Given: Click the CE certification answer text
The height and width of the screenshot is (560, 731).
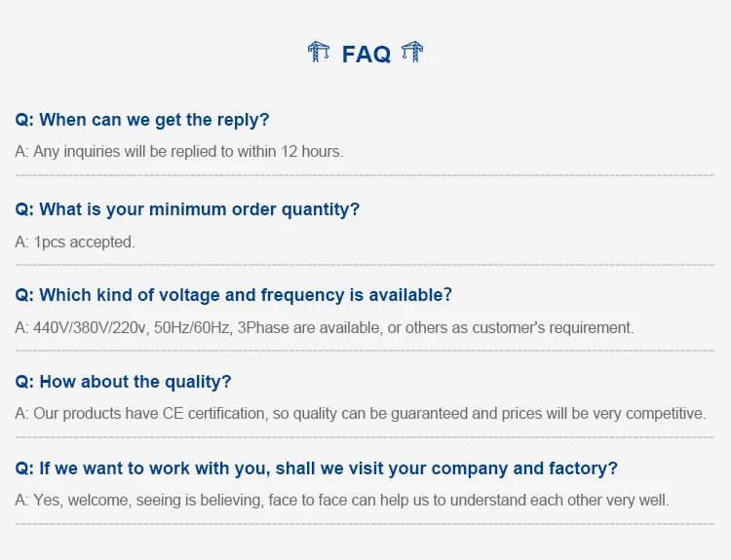Looking at the screenshot, I should [x=360, y=413].
